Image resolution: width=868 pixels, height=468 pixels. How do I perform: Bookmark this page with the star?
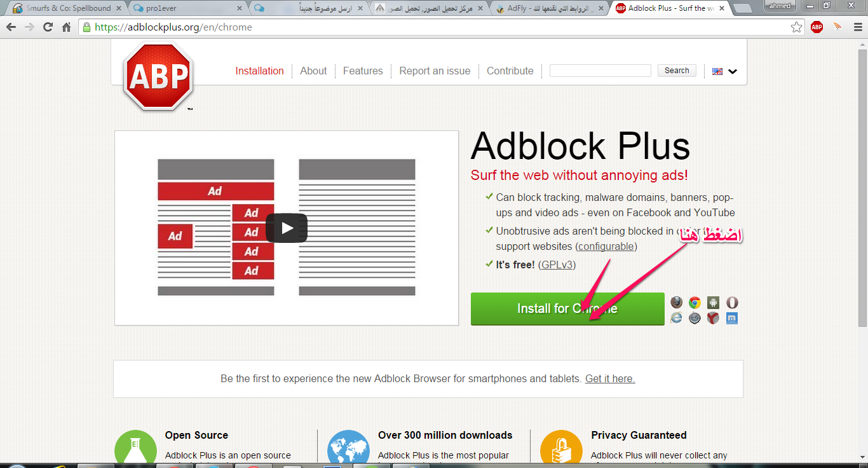(x=796, y=27)
